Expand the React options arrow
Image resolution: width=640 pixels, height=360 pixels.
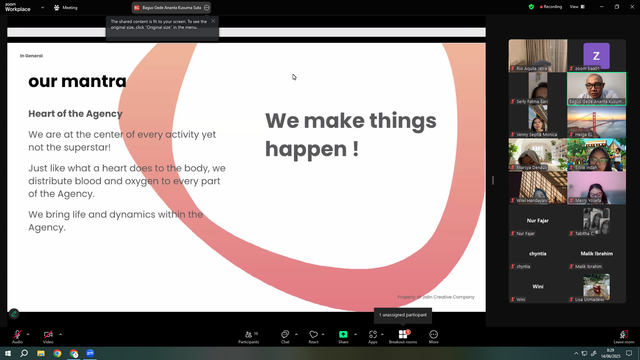click(x=323, y=334)
